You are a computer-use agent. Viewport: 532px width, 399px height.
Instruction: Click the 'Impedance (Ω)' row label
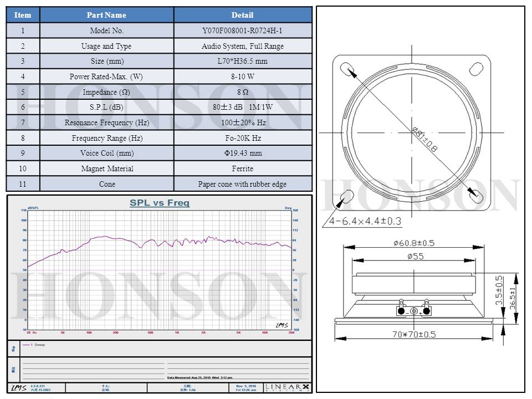pos(106,92)
